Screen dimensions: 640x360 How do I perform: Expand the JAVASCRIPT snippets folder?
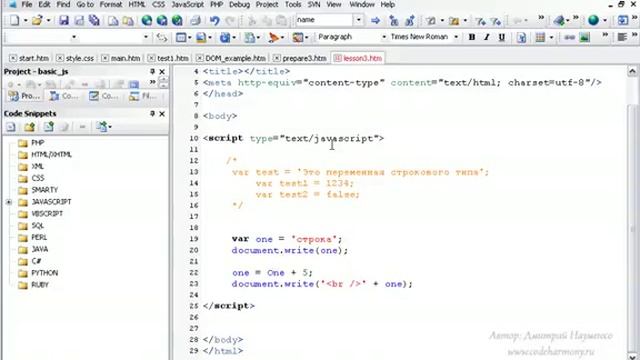point(9,202)
